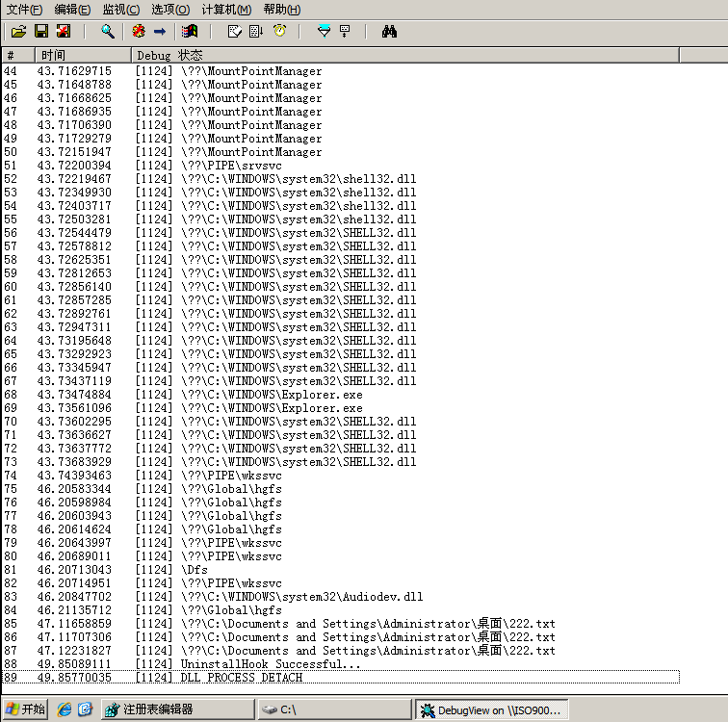Click timestamp 43.73195648 in row 64
The width and height of the screenshot is (728, 722).
coord(74,340)
